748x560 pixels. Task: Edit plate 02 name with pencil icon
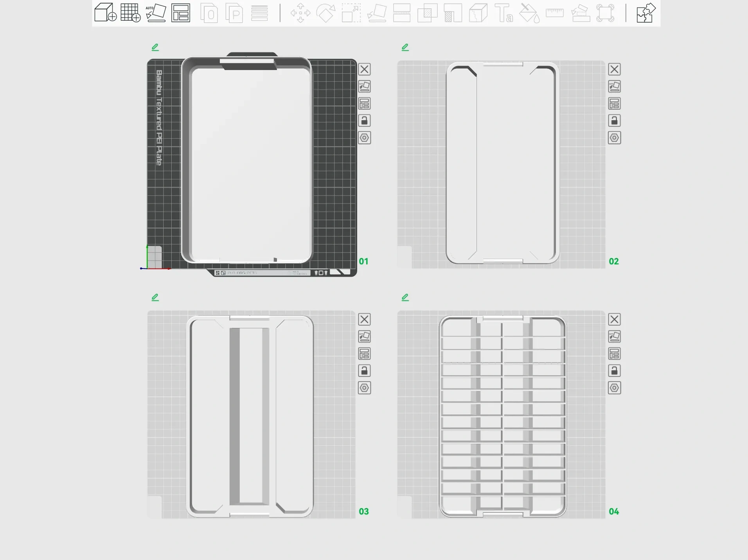(x=405, y=47)
